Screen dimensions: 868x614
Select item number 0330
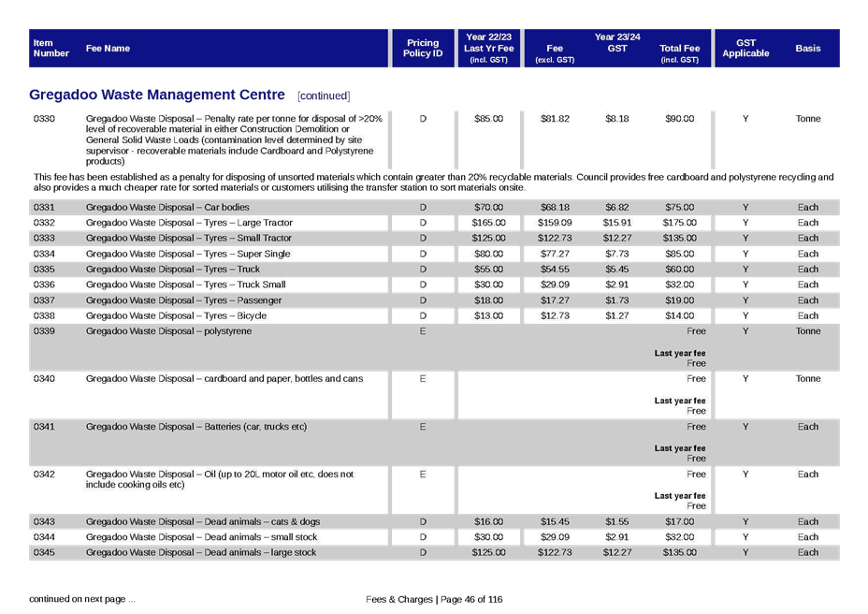point(44,119)
